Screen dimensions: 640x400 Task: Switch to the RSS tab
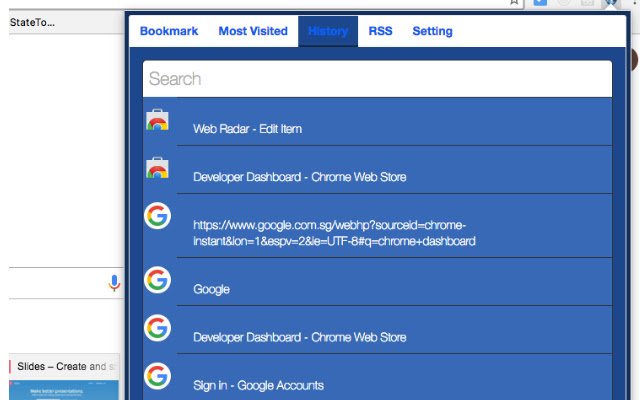tap(380, 31)
